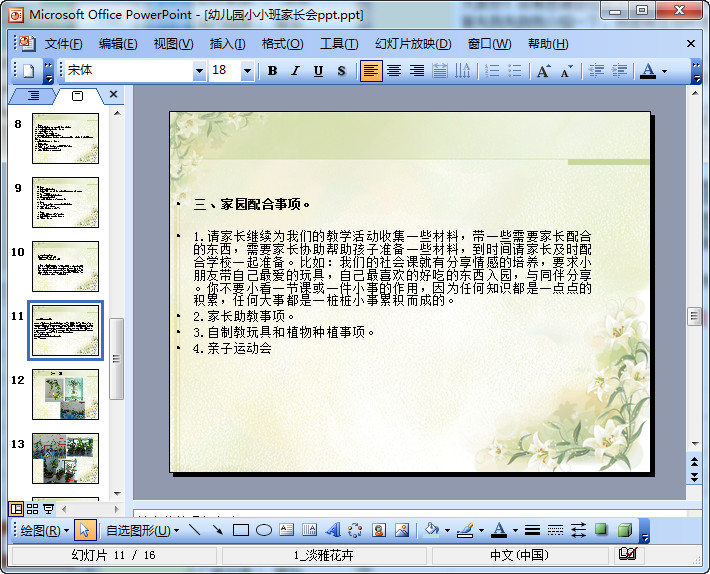Open the 工具(T) menu
This screenshot has height=574, width=710.
click(x=339, y=44)
